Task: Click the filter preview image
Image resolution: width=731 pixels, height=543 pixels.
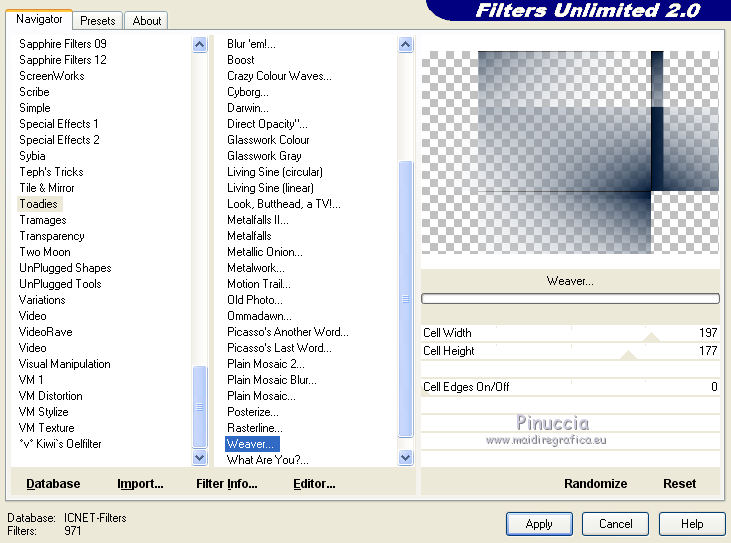Action: tap(570, 152)
